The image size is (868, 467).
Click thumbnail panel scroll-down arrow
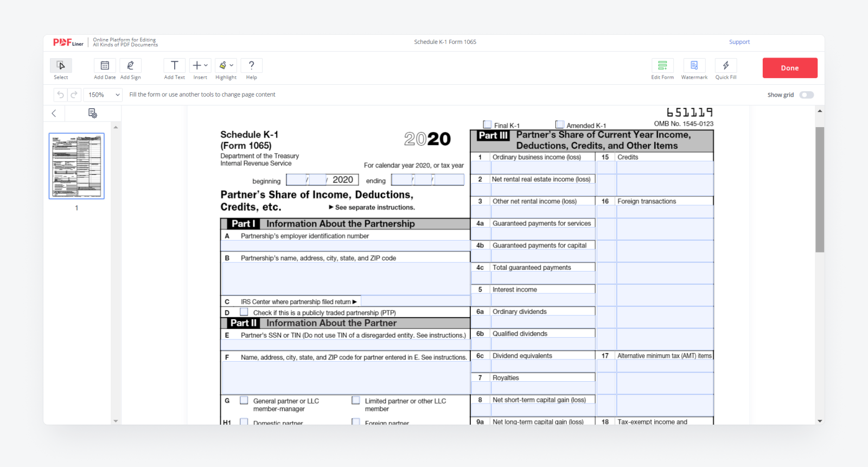pos(116,421)
